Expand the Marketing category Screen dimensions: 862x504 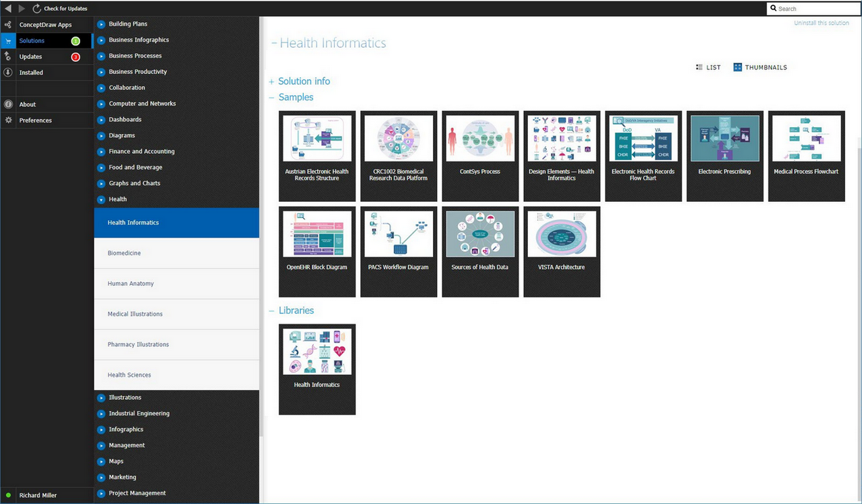pos(101,477)
